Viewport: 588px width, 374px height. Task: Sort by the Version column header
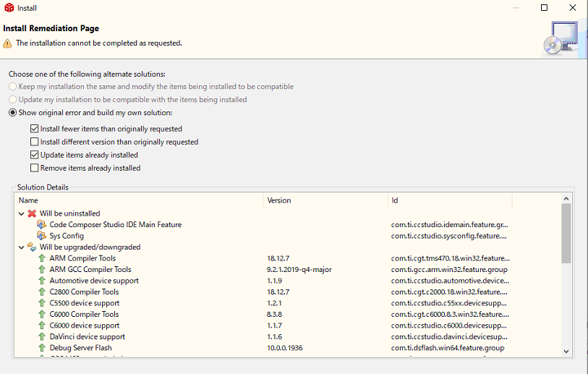[325, 200]
